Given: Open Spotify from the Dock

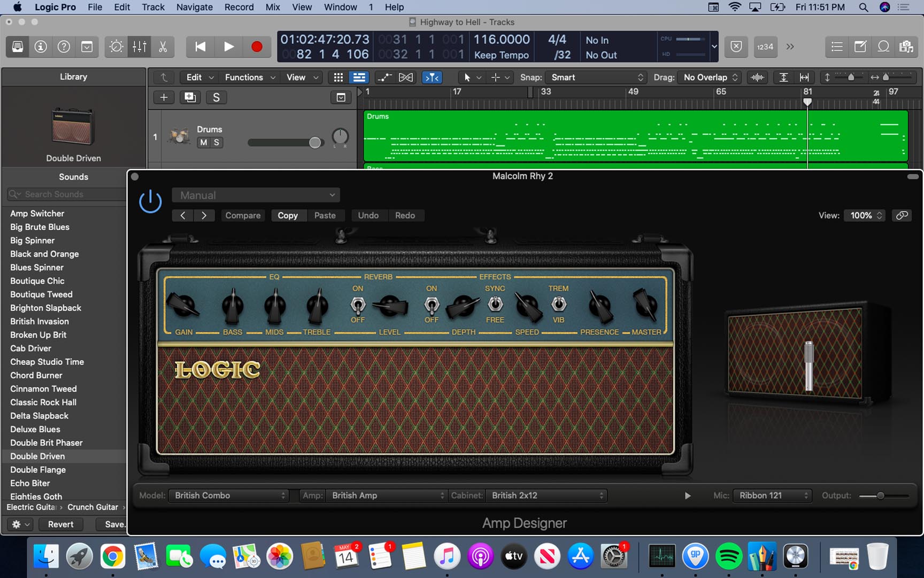Looking at the screenshot, I should tap(729, 557).
